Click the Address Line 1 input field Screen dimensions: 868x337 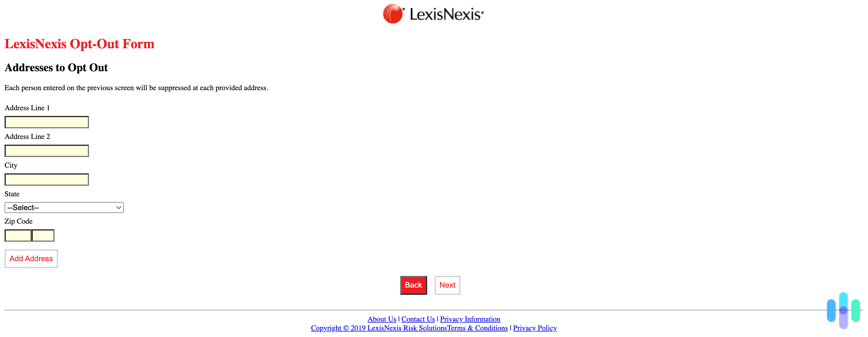click(x=47, y=122)
